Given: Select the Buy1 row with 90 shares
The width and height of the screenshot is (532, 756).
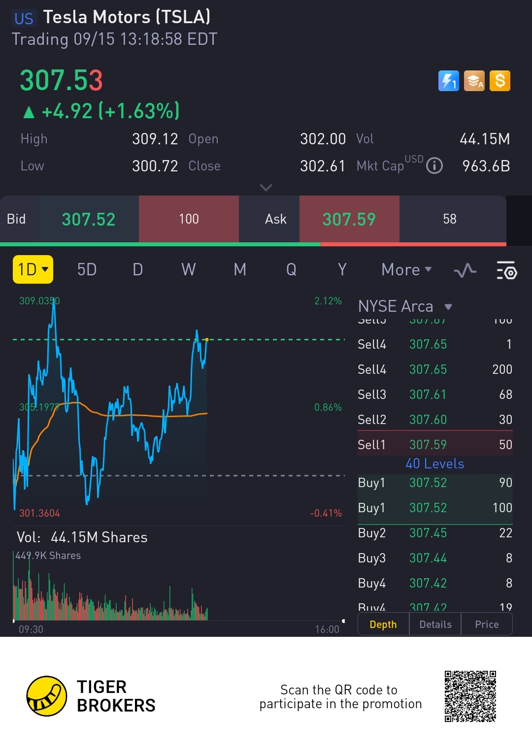Looking at the screenshot, I should tap(435, 482).
